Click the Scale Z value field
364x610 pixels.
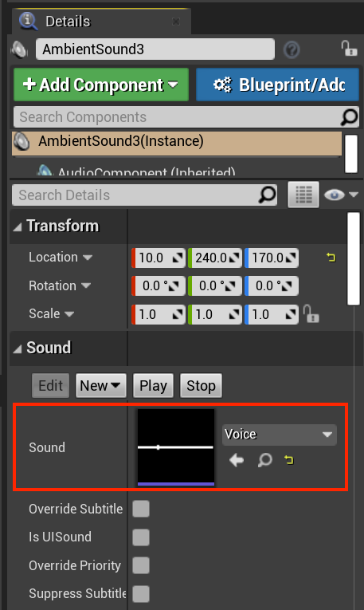pyautogui.click(x=272, y=314)
